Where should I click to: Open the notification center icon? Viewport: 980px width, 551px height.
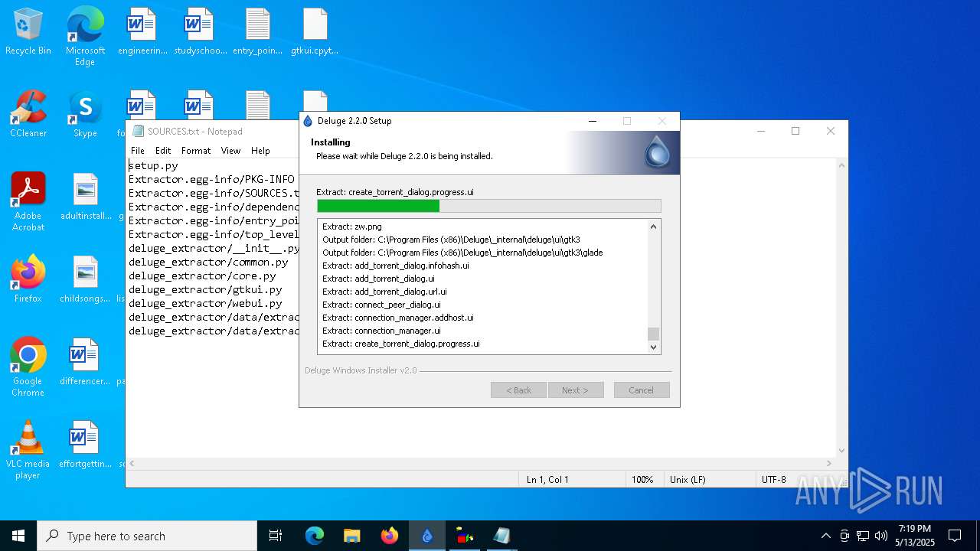coord(955,536)
